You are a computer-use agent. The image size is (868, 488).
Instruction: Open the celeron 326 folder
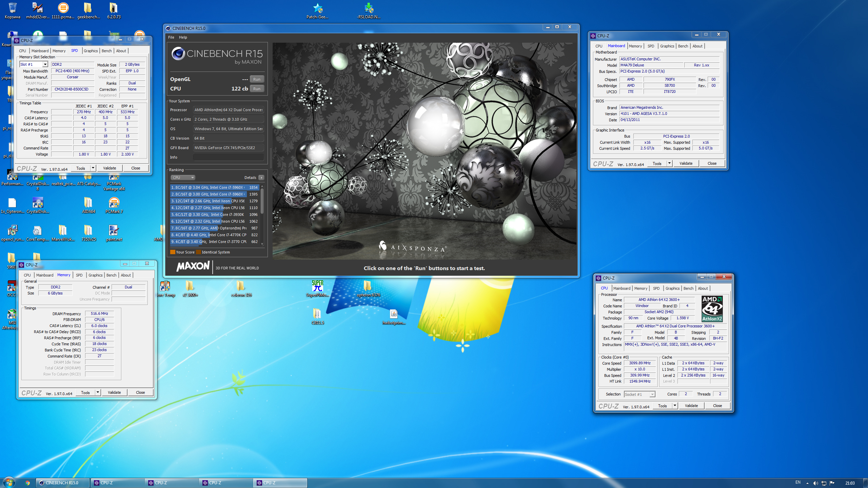pos(241,288)
